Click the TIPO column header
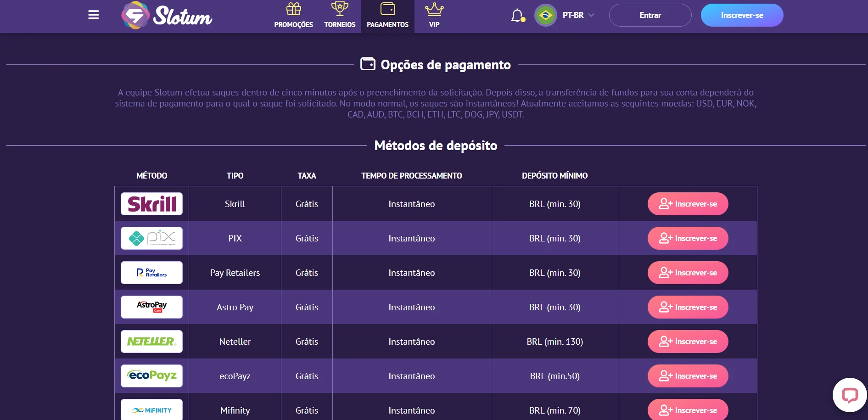The image size is (868, 420). (235, 176)
